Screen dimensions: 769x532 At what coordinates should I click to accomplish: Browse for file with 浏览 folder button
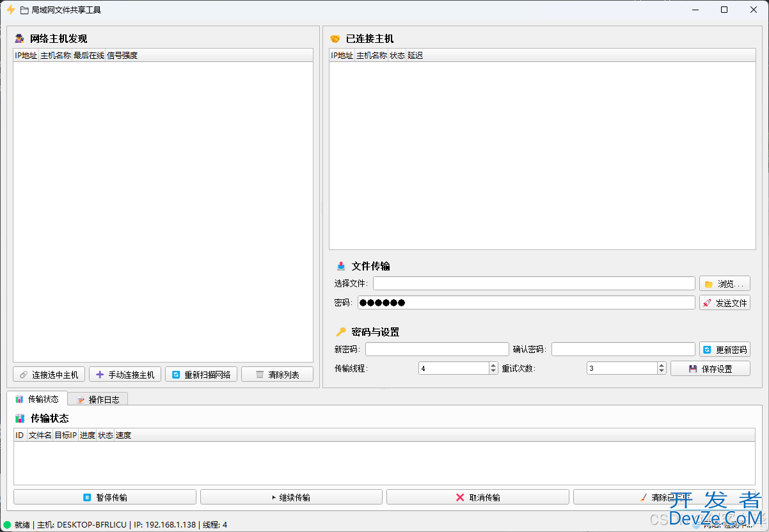click(x=724, y=284)
